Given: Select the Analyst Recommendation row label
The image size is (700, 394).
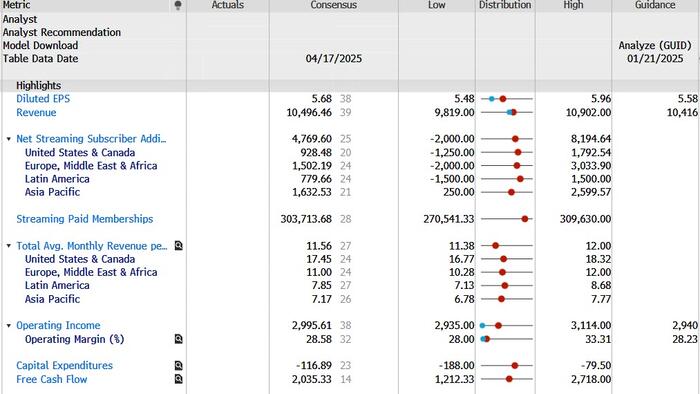Looking at the screenshot, I should tap(62, 32).
